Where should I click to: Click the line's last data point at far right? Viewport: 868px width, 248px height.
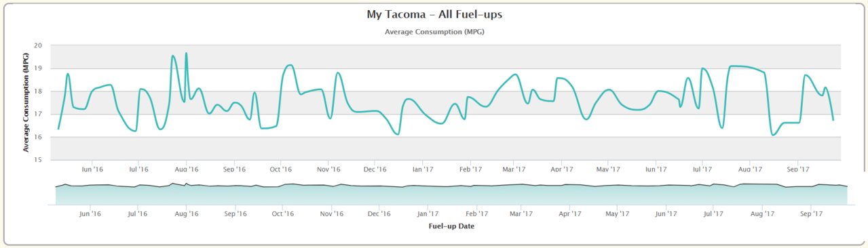tap(833, 120)
